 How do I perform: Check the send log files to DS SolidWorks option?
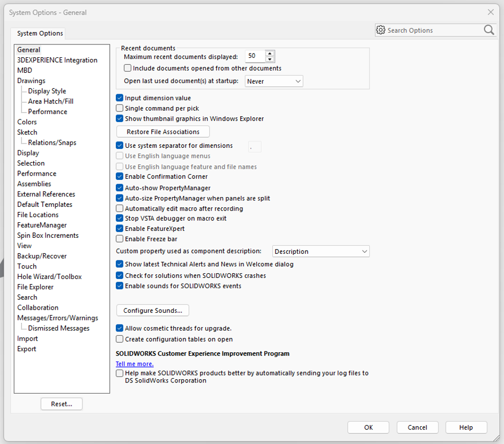[x=120, y=373]
